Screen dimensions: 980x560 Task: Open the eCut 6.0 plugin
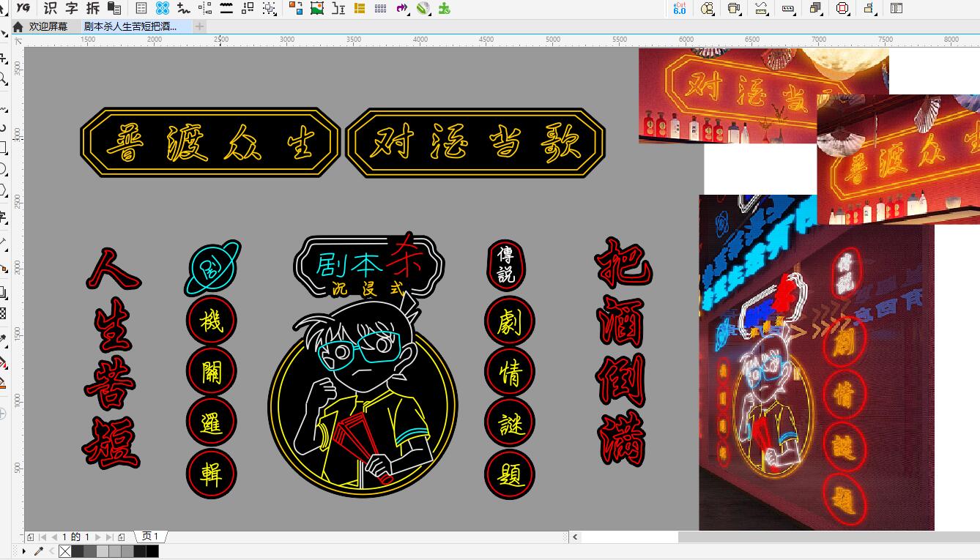click(x=680, y=8)
